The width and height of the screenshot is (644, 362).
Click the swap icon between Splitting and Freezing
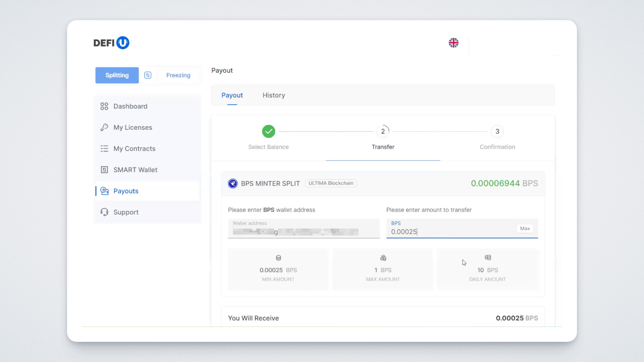point(148,75)
